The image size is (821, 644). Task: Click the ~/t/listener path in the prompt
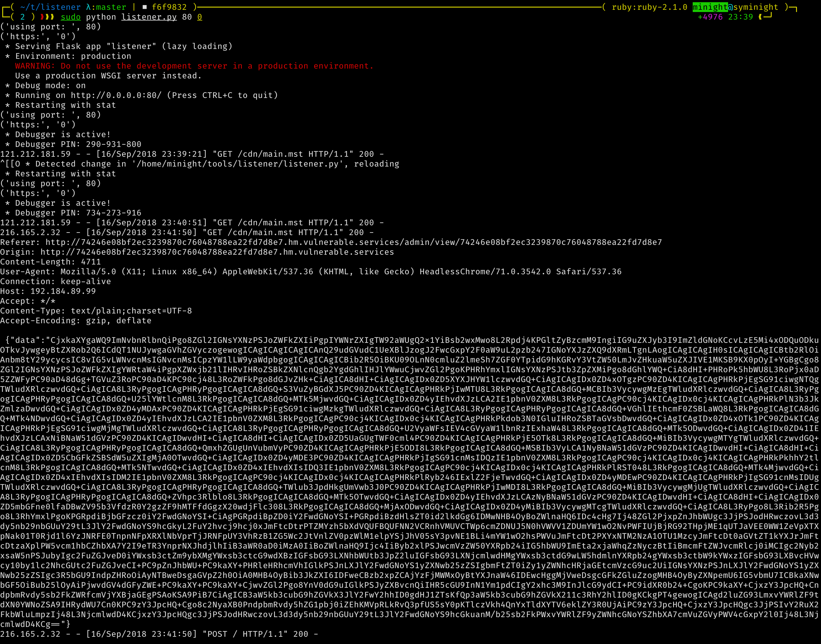pos(51,7)
